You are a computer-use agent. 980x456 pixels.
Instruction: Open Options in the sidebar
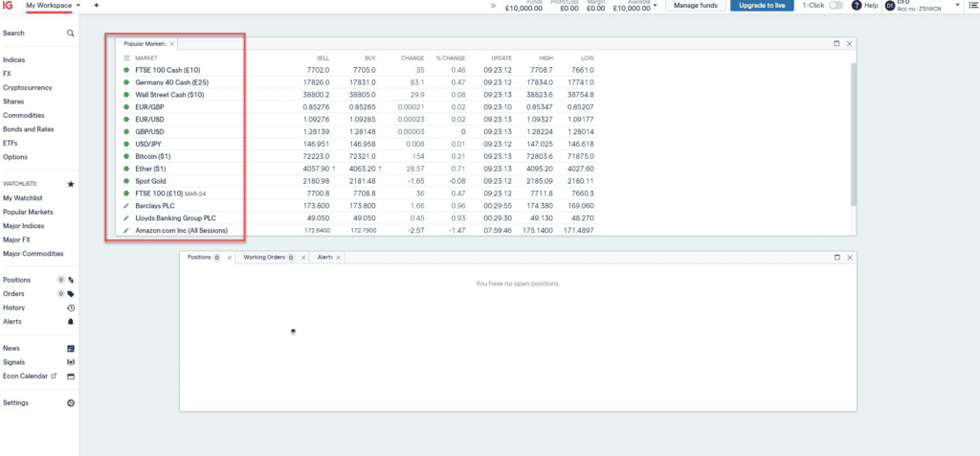tap(15, 157)
